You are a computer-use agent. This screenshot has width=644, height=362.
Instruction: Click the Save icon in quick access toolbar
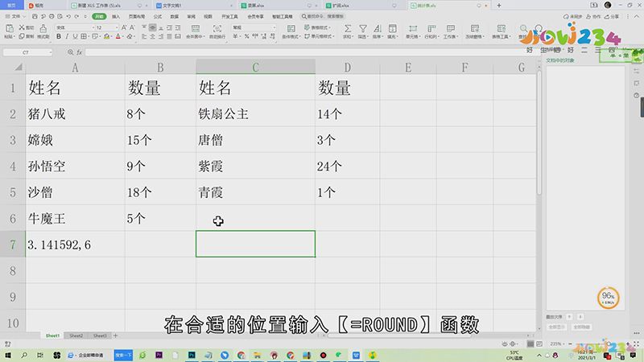(x=35, y=16)
